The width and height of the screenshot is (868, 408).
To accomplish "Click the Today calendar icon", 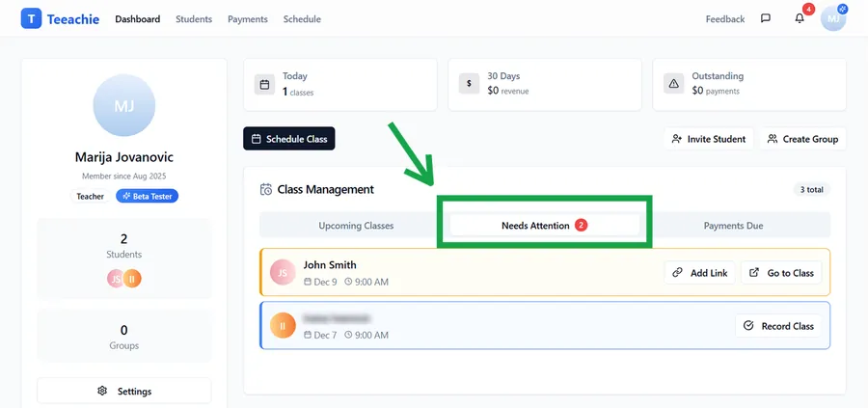I will point(263,84).
